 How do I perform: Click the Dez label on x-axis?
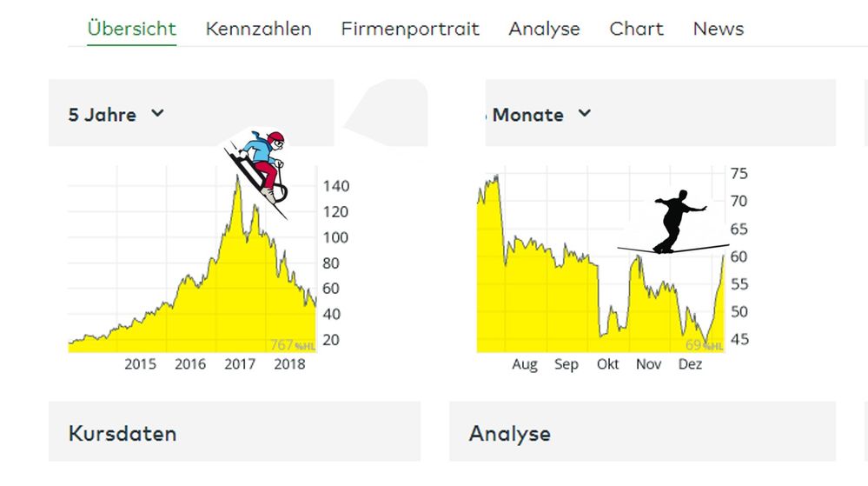point(690,364)
